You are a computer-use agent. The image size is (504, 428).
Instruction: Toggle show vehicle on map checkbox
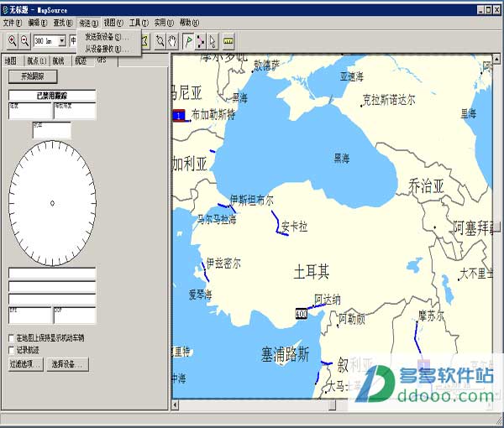[x=11, y=338]
